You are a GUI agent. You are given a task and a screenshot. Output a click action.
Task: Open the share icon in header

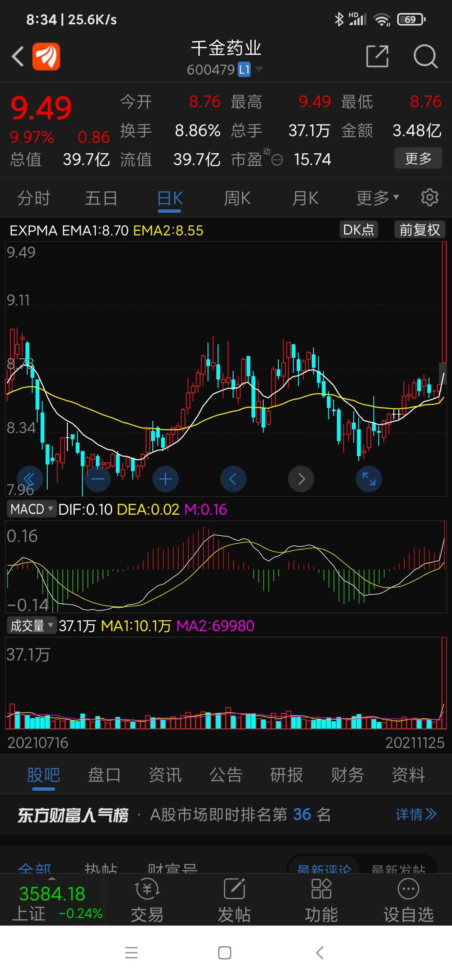377,56
